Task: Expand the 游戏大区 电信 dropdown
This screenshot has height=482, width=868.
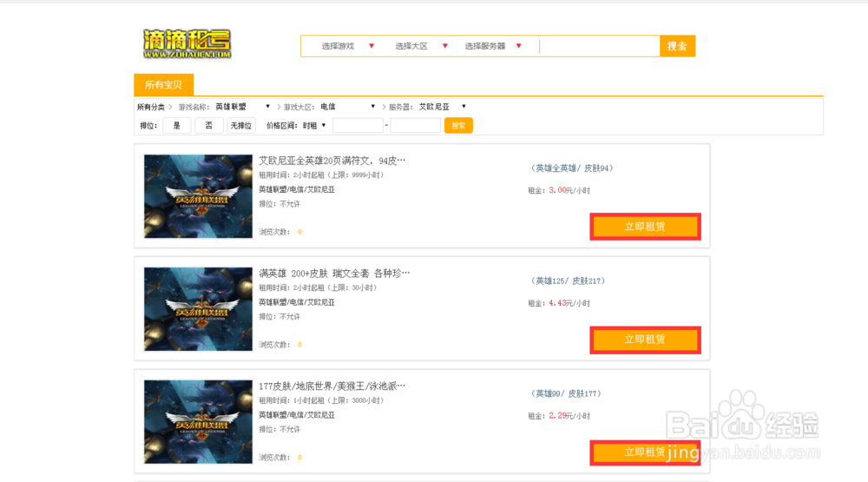Action: (347, 106)
